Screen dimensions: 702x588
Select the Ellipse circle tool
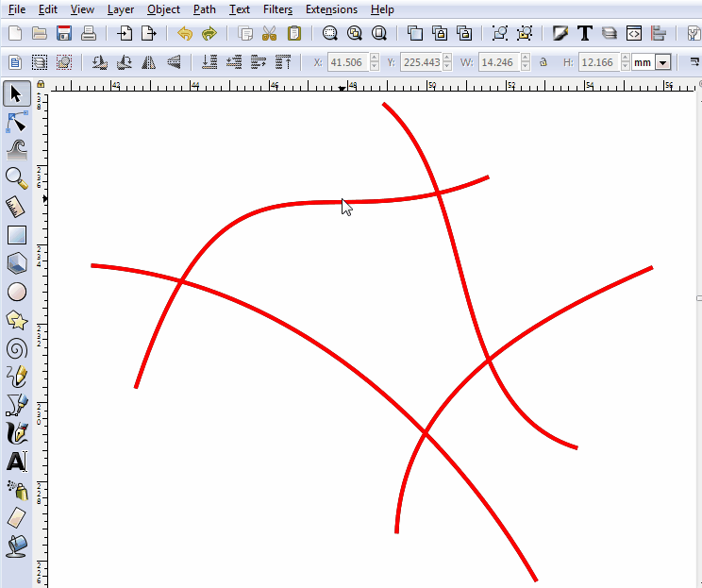coord(17,292)
